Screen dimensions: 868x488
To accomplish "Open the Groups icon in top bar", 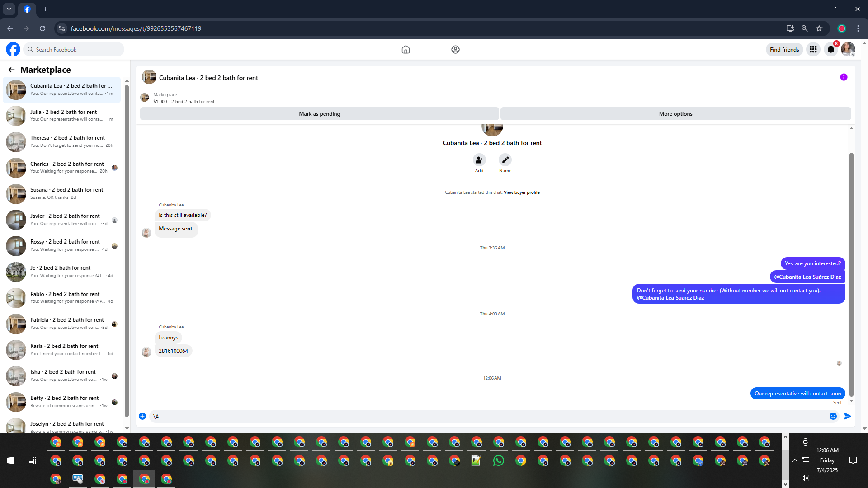I will pos(455,50).
